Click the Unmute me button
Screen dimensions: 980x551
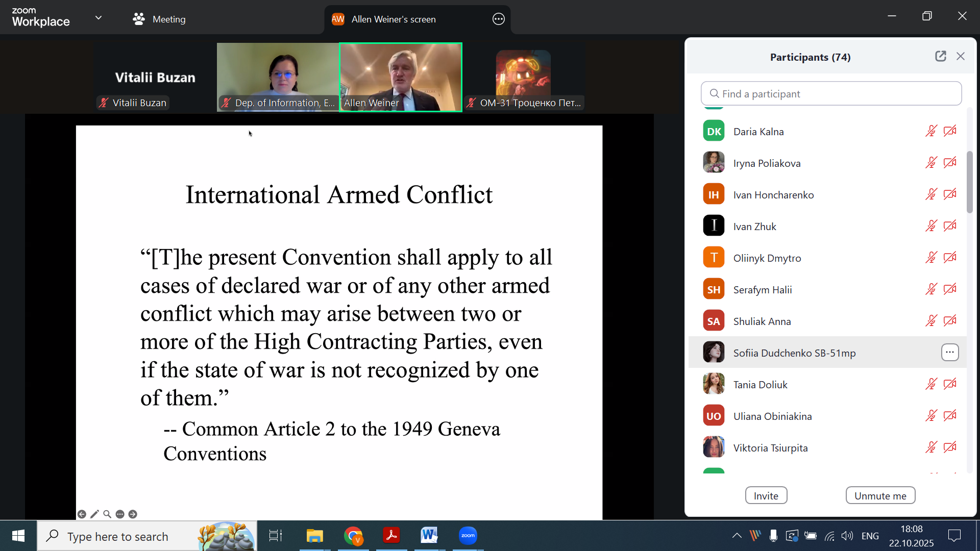pyautogui.click(x=880, y=495)
